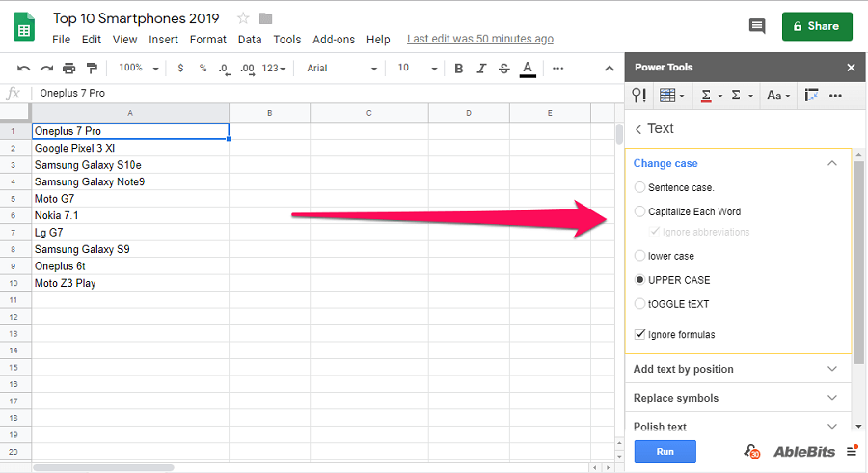
Task: Open the File menu
Action: tap(61, 40)
